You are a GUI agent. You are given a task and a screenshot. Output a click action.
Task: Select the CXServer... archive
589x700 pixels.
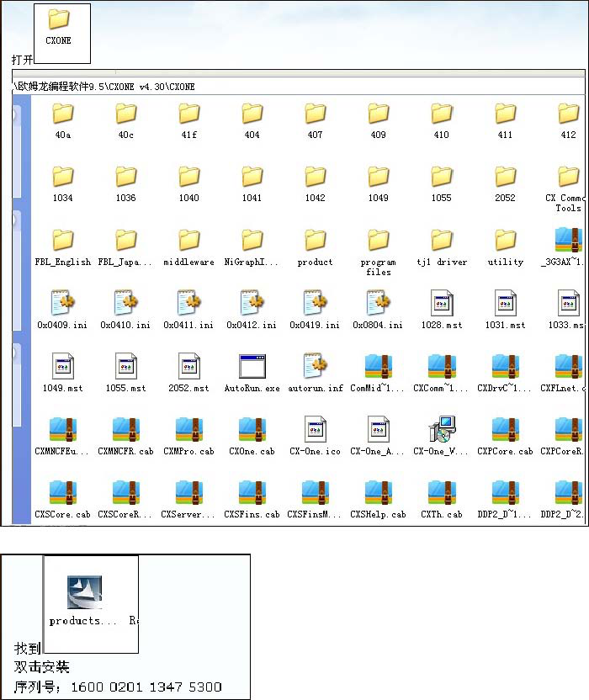coord(188,499)
